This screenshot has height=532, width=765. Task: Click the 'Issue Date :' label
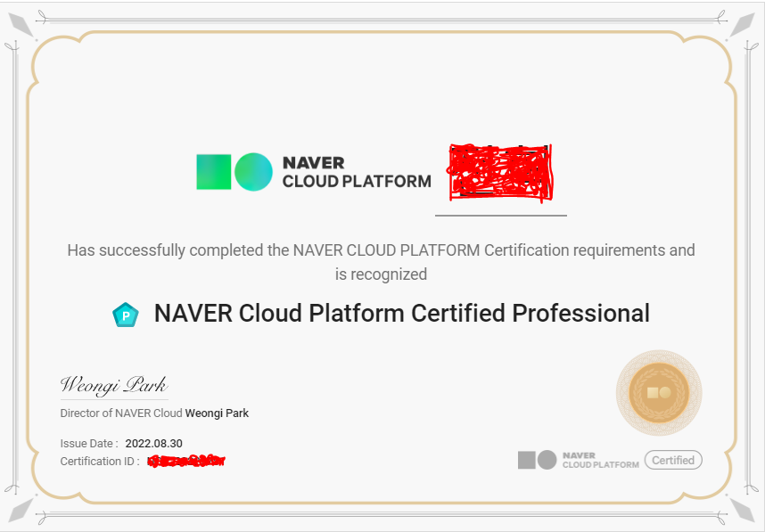click(x=89, y=443)
